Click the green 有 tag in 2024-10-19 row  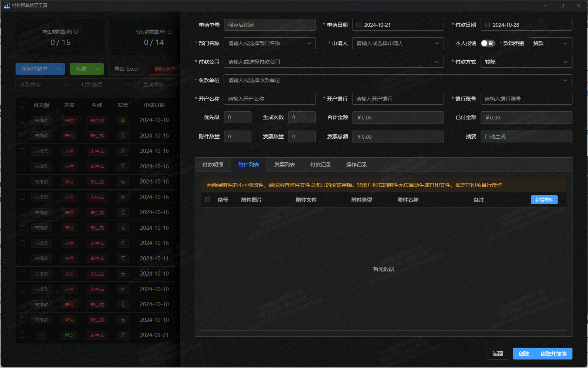pos(123,121)
